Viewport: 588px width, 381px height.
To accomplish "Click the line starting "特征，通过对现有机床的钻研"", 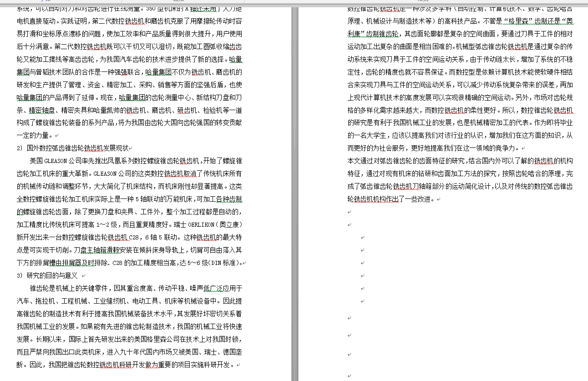I will [460, 173].
